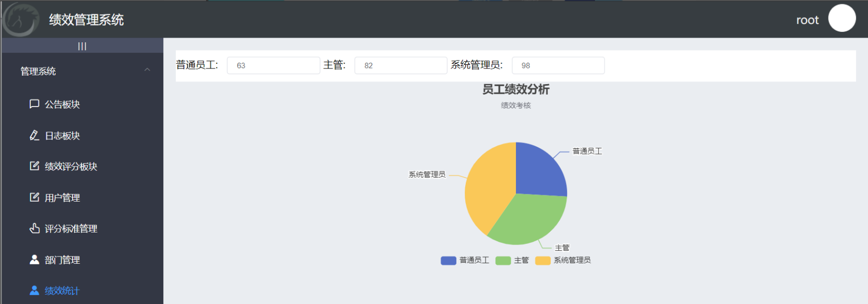This screenshot has height=304, width=868.
Task: Open 部门管理 menu item
Action: tap(82, 260)
